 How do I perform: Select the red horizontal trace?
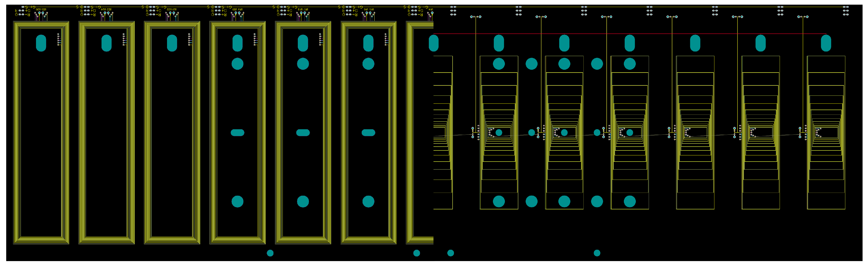pyautogui.click(x=630, y=34)
